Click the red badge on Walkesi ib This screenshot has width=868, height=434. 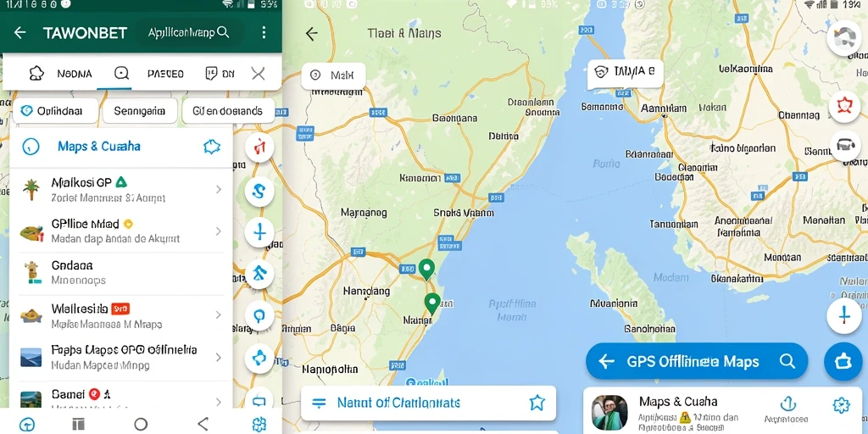point(120,309)
